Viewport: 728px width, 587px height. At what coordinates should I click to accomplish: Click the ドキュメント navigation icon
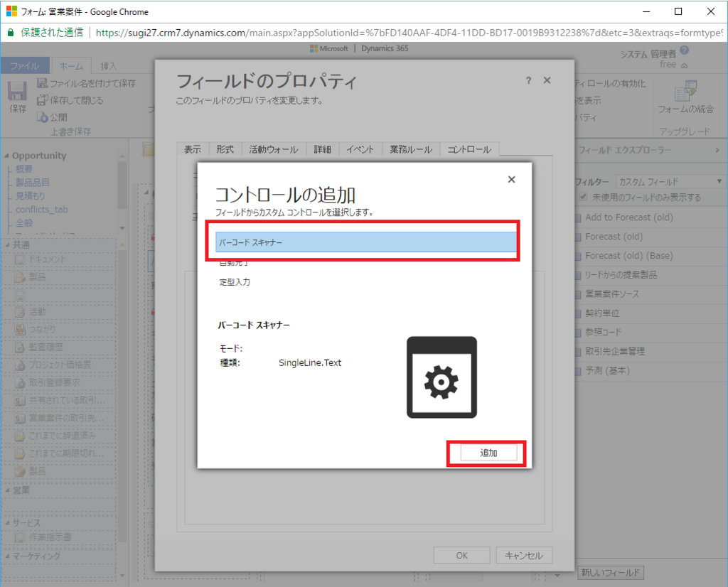19,259
